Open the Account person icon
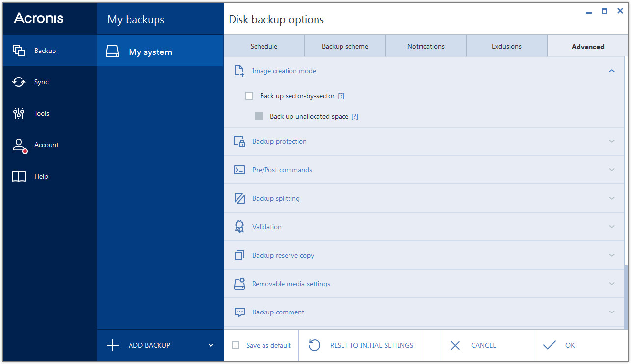631x364 pixels. [x=19, y=145]
